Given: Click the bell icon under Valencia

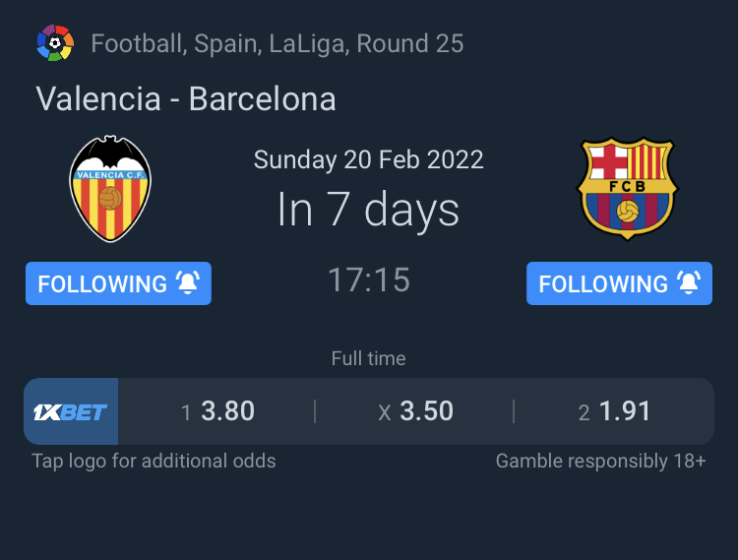Looking at the screenshot, I should 187,283.
